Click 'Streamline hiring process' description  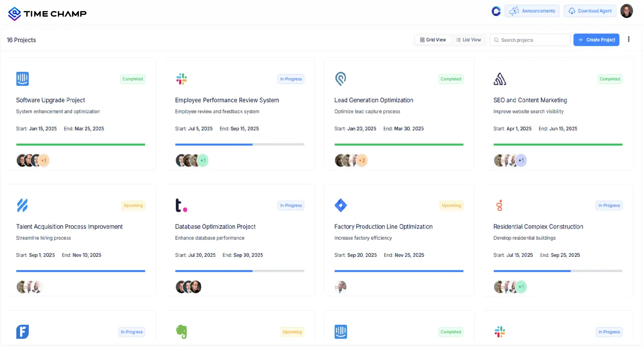[x=43, y=238]
